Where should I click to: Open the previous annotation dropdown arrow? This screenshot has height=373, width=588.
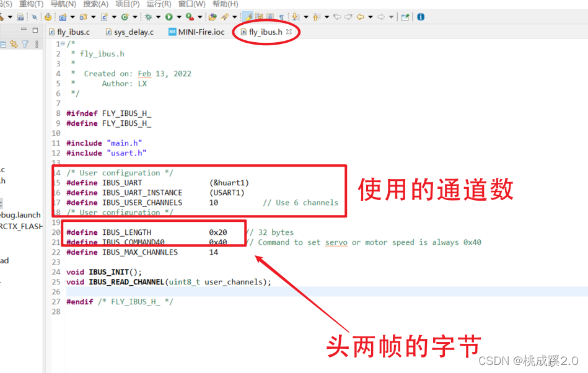pyautogui.click(x=327, y=17)
